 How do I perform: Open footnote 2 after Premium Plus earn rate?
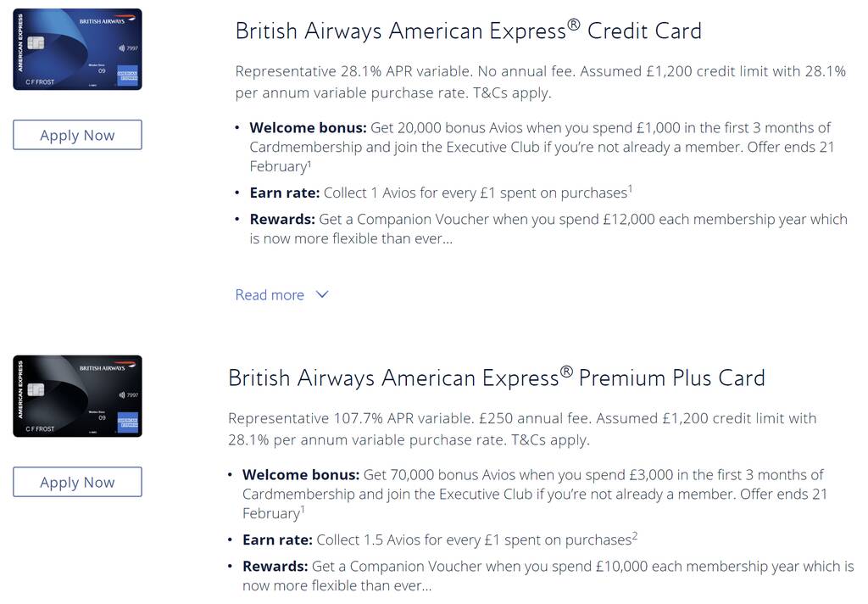tap(634, 535)
